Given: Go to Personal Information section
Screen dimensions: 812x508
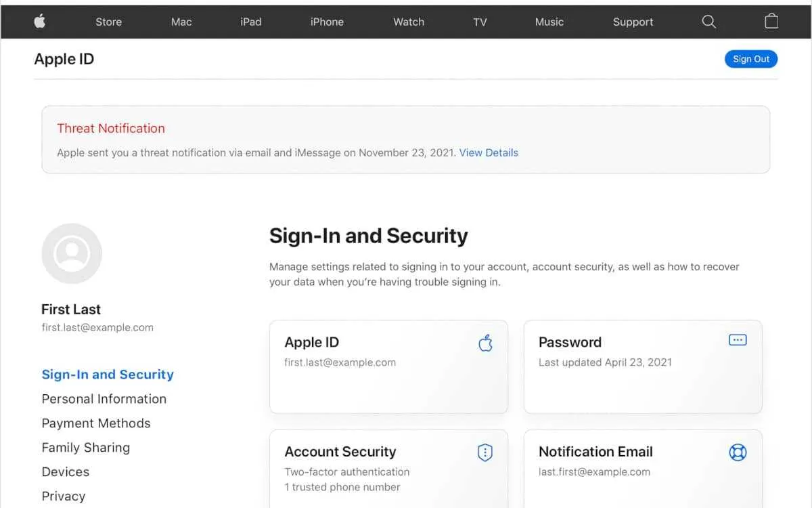Looking at the screenshot, I should (104, 399).
